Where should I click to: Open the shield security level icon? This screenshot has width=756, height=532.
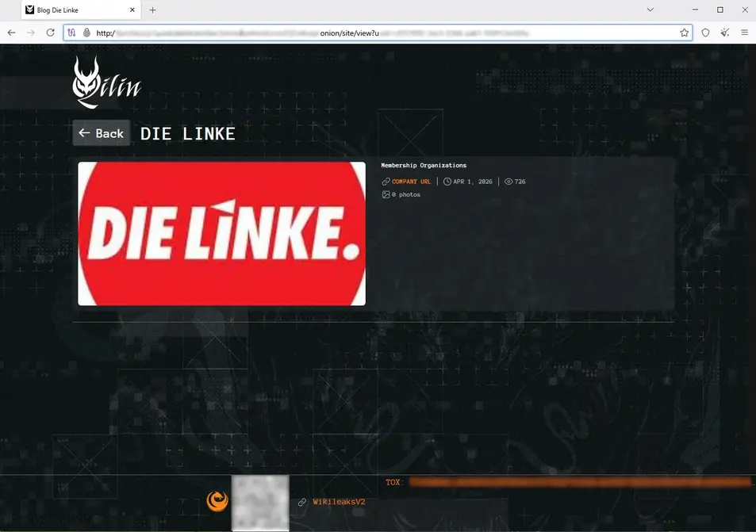coord(705,33)
